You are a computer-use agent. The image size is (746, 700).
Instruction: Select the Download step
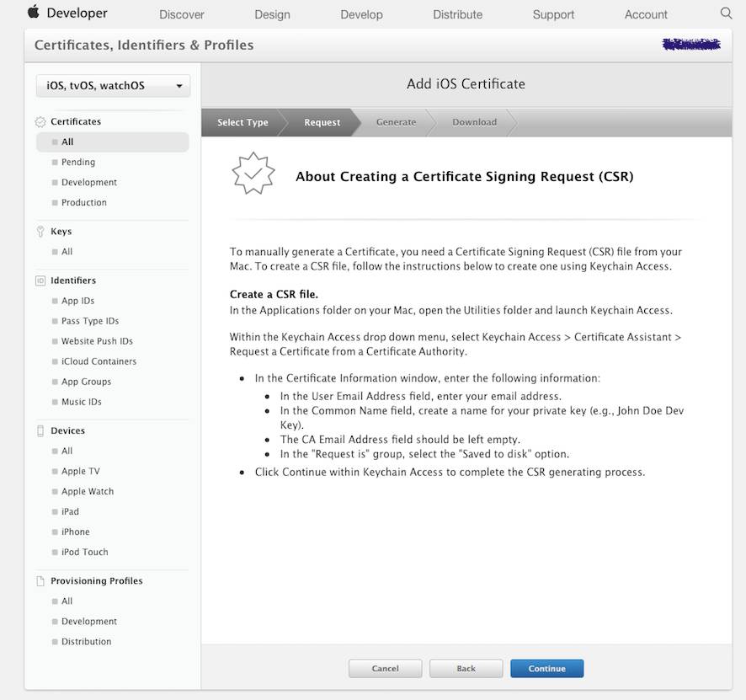474,122
